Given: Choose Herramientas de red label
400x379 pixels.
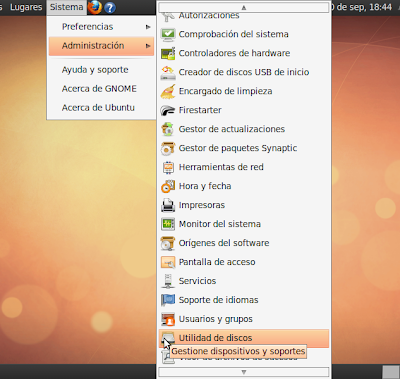Looking at the screenshot, I should click(221, 167).
